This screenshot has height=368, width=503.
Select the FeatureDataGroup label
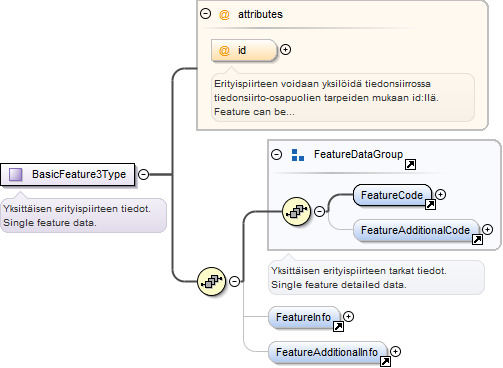[x=358, y=154]
